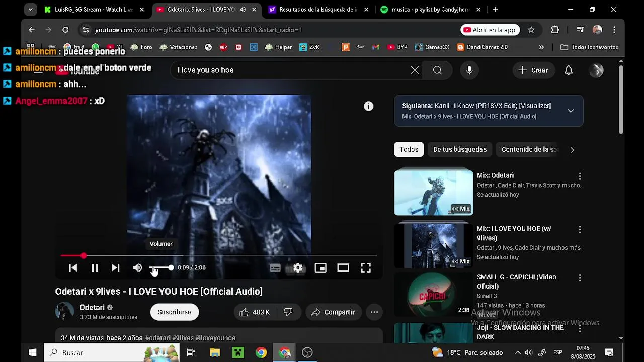Start voice search with microphone

click(469, 70)
